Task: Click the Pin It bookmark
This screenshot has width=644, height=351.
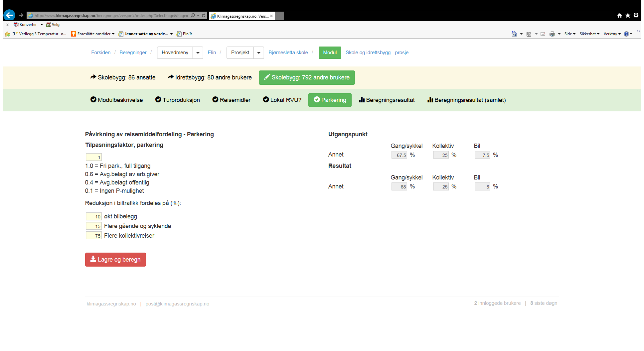Action: (184, 34)
